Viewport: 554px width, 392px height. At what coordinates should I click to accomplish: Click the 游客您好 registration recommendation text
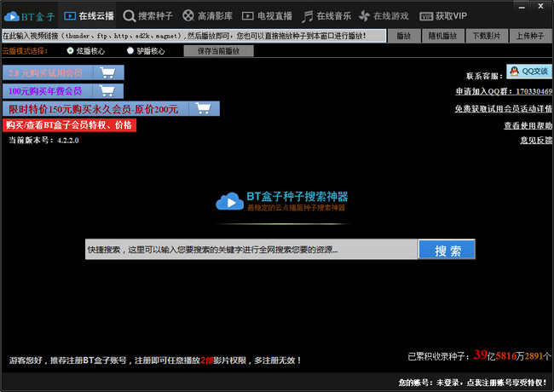pos(155,360)
